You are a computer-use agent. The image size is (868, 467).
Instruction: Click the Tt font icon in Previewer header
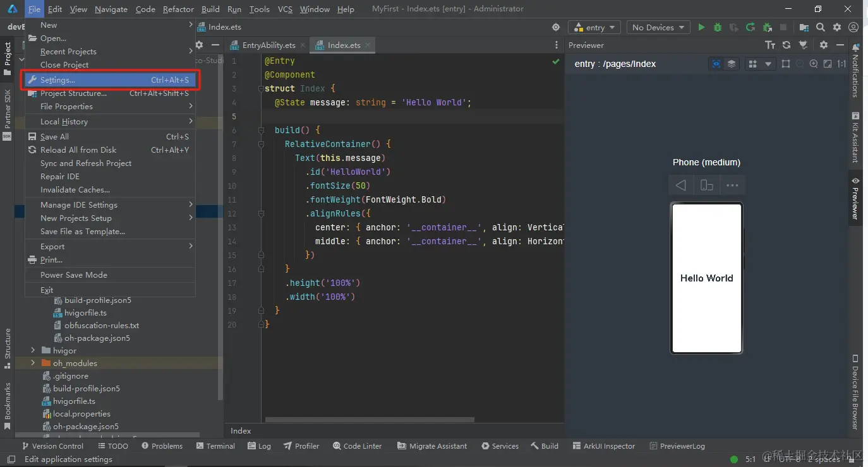click(770, 45)
